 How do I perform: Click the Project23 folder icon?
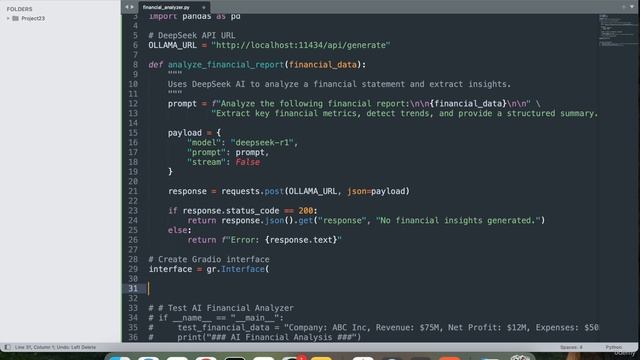pos(16,18)
